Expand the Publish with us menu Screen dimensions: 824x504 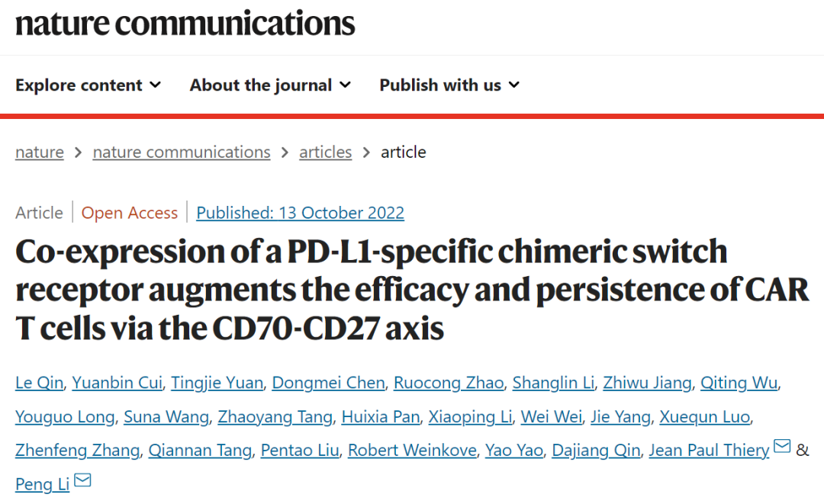click(449, 85)
